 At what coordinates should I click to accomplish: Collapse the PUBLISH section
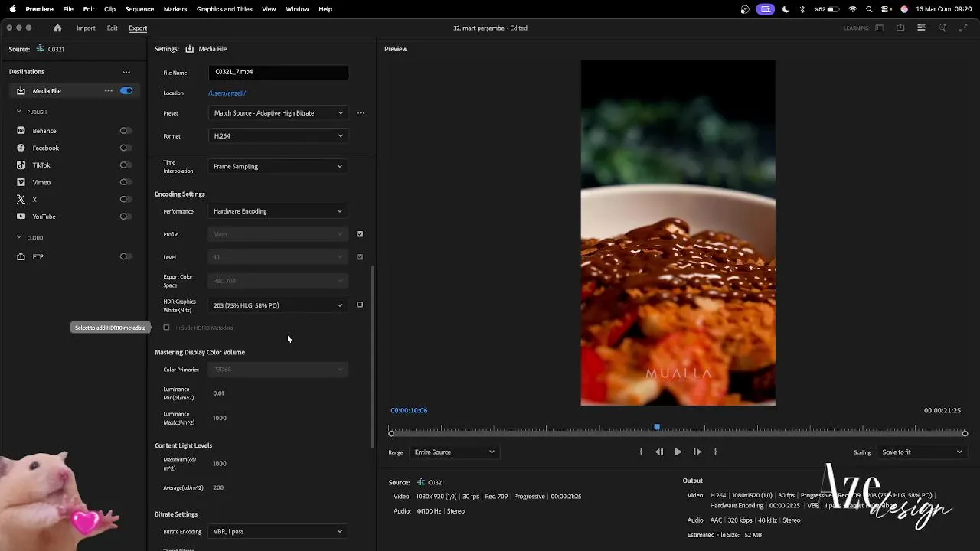pos(19,112)
